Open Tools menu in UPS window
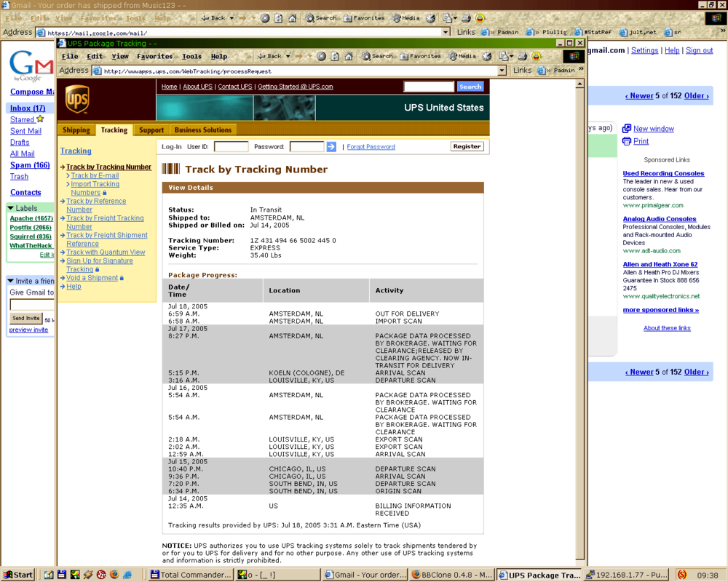 pyautogui.click(x=191, y=56)
